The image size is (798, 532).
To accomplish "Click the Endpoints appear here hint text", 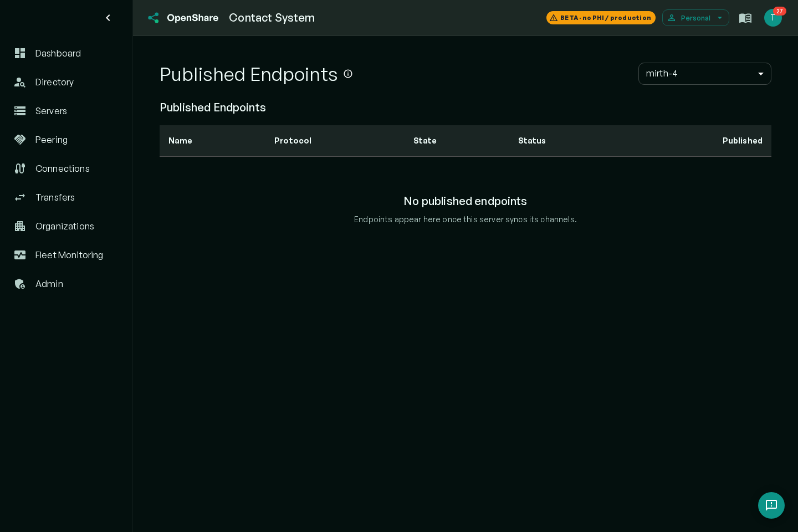I will pyautogui.click(x=465, y=219).
